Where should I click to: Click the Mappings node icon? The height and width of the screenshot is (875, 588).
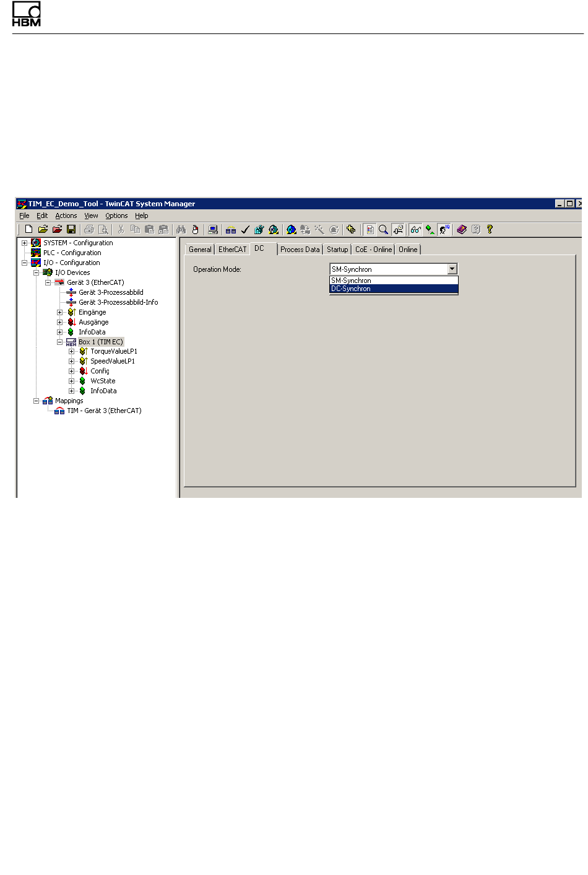48,401
